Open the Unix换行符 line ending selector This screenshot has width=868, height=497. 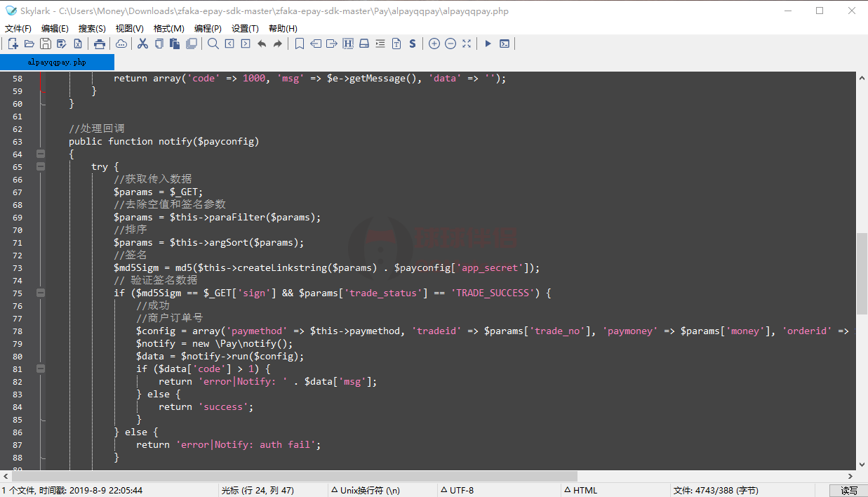[370, 490]
